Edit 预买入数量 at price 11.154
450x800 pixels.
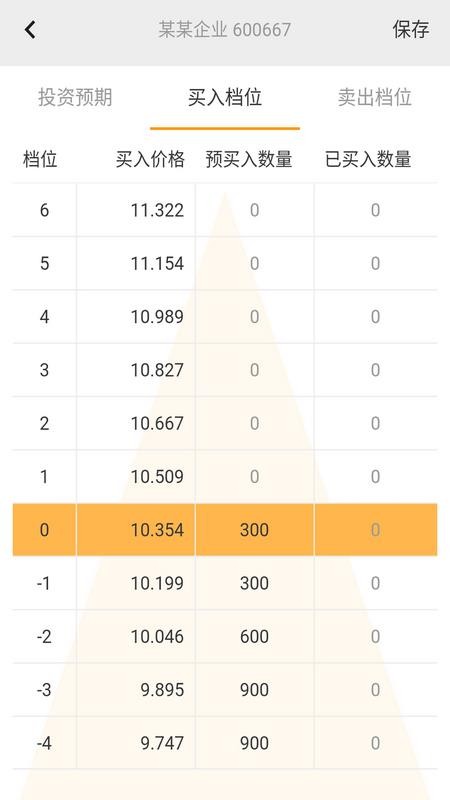(x=255, y=263)
